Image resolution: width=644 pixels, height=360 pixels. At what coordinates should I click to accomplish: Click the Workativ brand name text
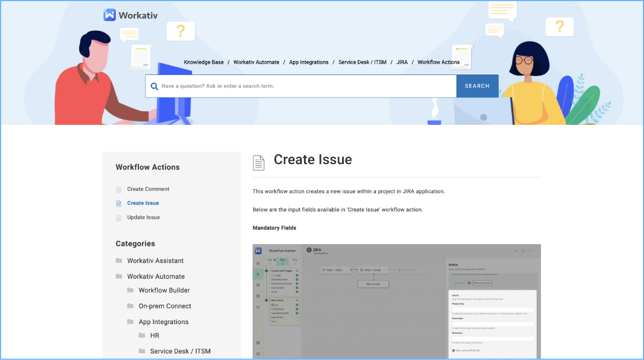click(x=138, y=16)
